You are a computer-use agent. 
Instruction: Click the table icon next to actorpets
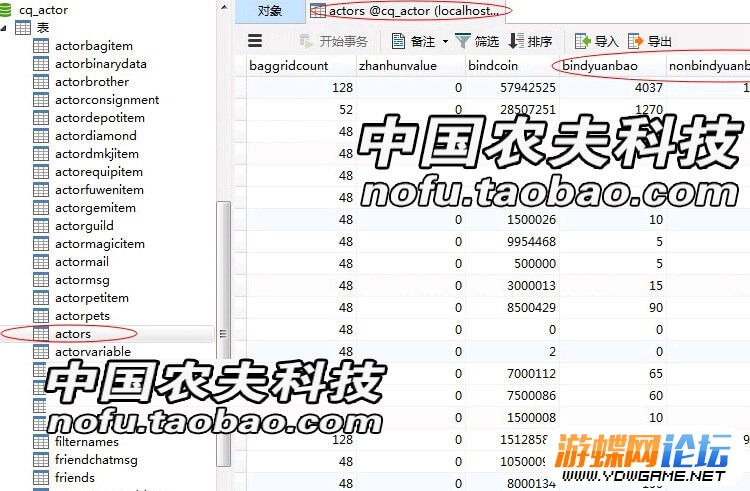tap(41, 316)
